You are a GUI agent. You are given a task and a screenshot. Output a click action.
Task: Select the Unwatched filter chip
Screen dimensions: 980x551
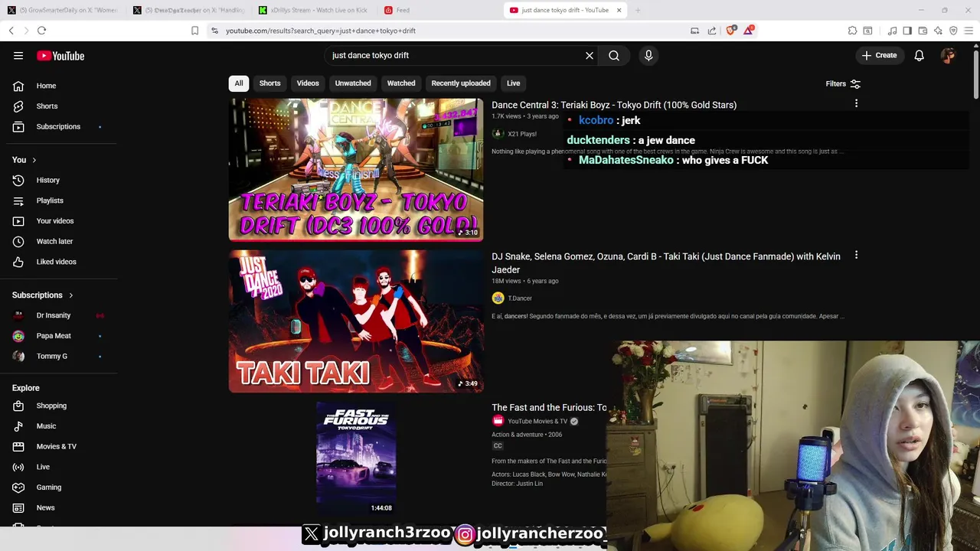click(x=353, y=83)
